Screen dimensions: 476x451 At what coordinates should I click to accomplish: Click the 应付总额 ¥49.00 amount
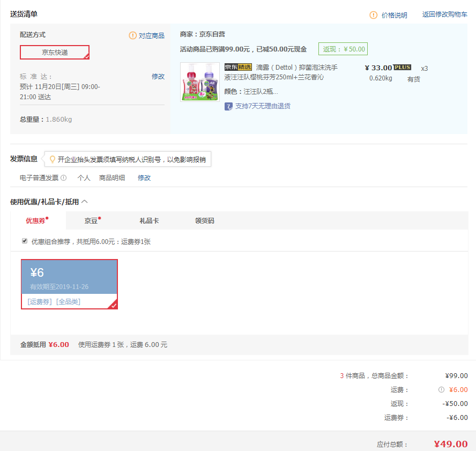451,445
